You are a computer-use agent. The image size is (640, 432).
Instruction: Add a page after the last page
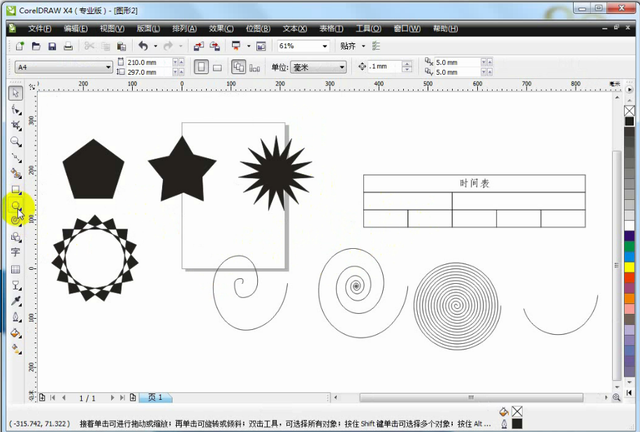coord(133,397)
